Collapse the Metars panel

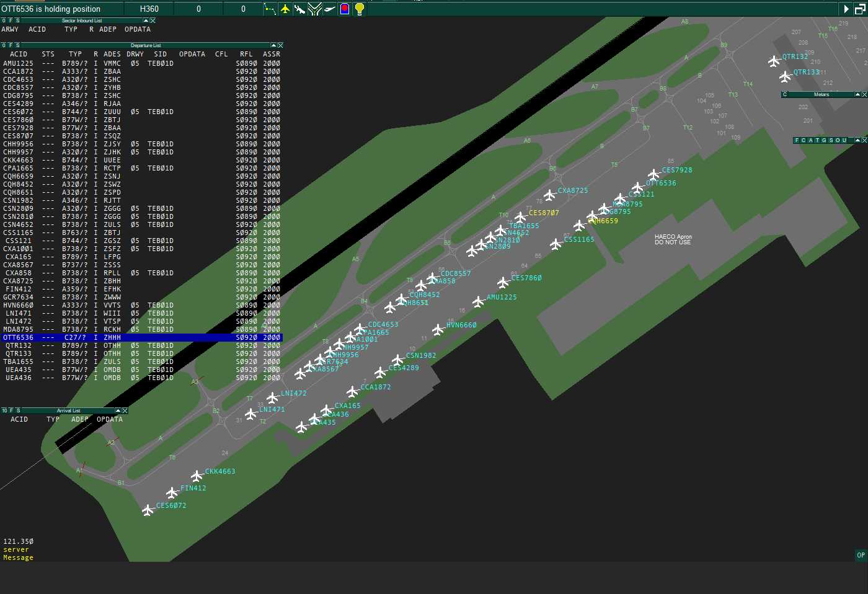pos(857,94)
